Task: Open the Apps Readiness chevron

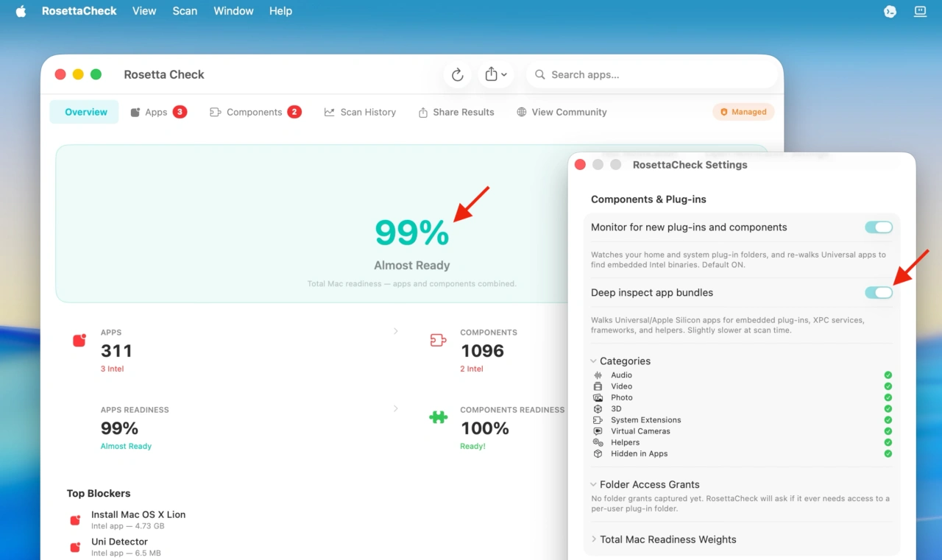Action: 395,408
